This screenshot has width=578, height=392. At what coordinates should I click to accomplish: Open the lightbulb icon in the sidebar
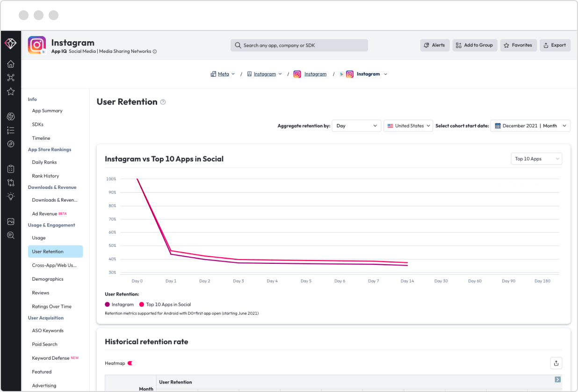tap(11, 196)
